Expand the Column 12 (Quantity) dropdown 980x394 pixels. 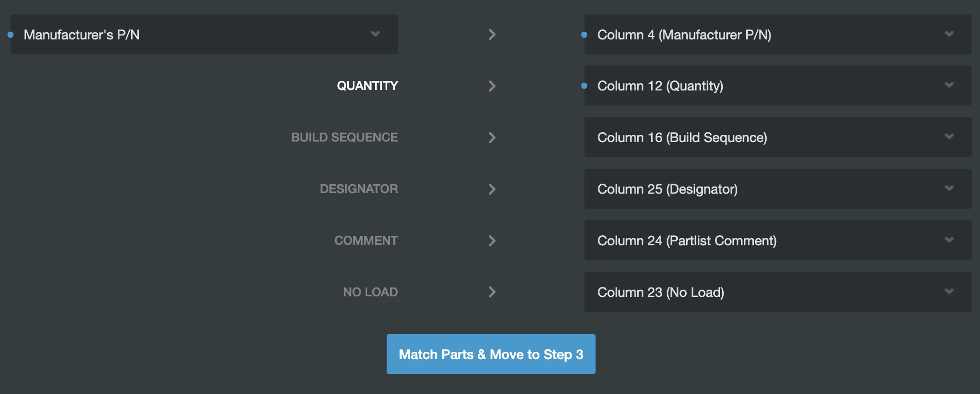pos(777,86)
